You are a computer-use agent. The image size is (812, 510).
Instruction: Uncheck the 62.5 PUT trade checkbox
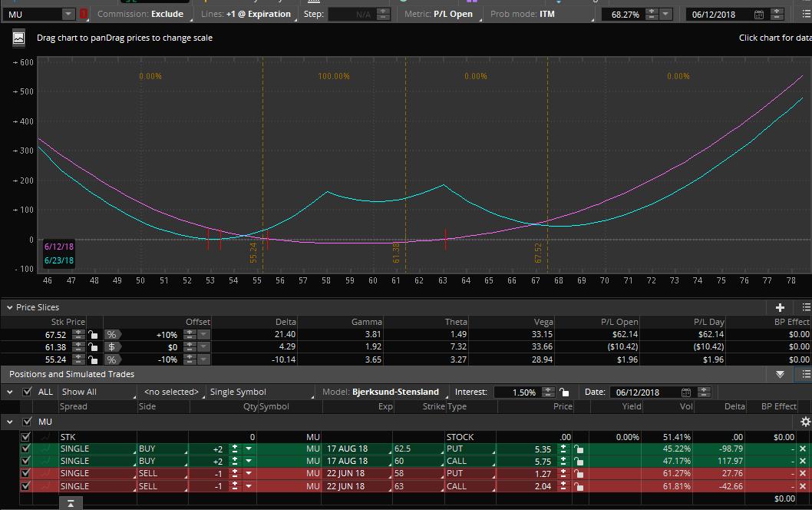pyautogui.click(x=26, y=449)
